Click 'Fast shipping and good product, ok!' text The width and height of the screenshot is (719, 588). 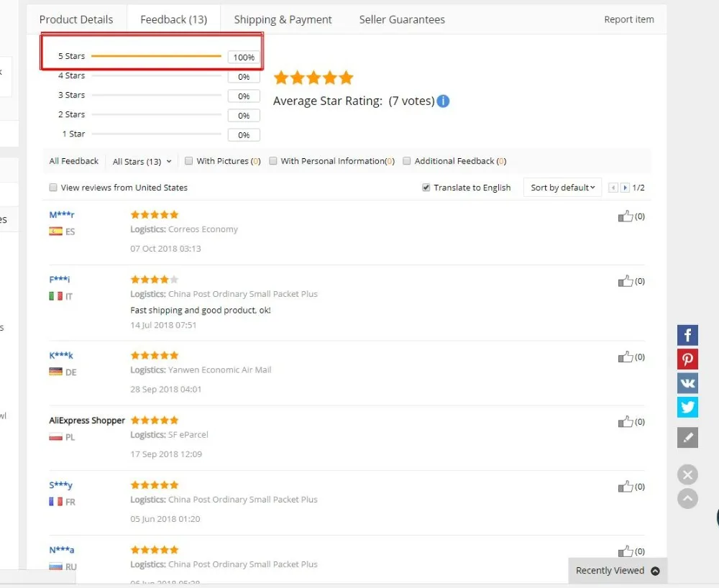pos(201,311)
